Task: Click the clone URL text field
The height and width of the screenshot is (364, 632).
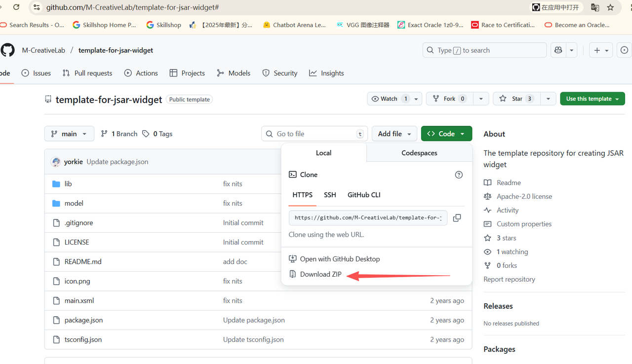Action: (x=368, y=218)
